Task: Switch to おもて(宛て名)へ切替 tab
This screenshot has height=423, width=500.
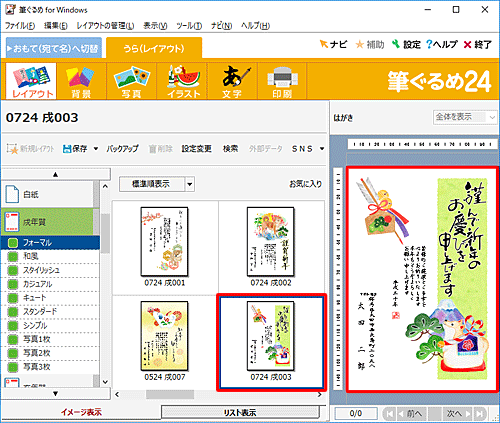Action: [54, 48]
